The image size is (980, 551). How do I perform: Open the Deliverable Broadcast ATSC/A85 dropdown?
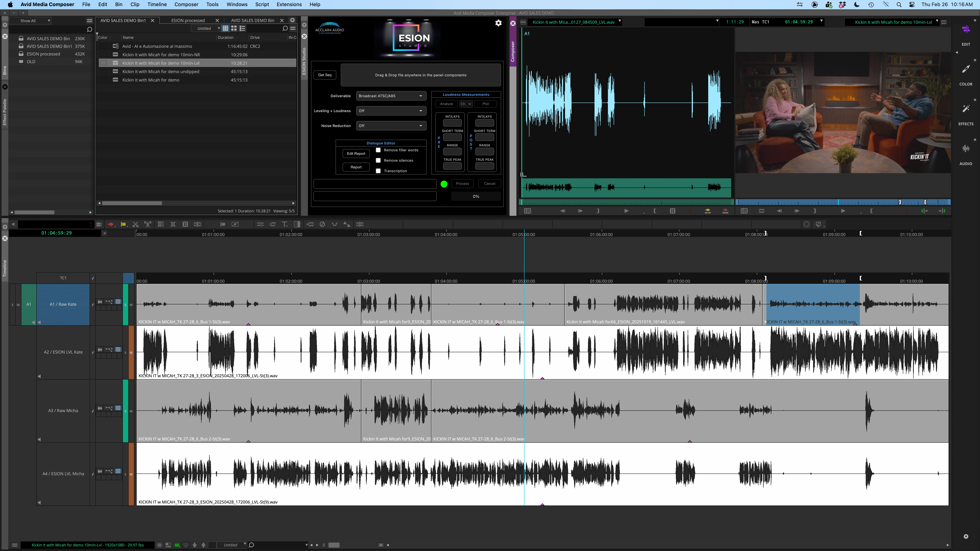391,96
